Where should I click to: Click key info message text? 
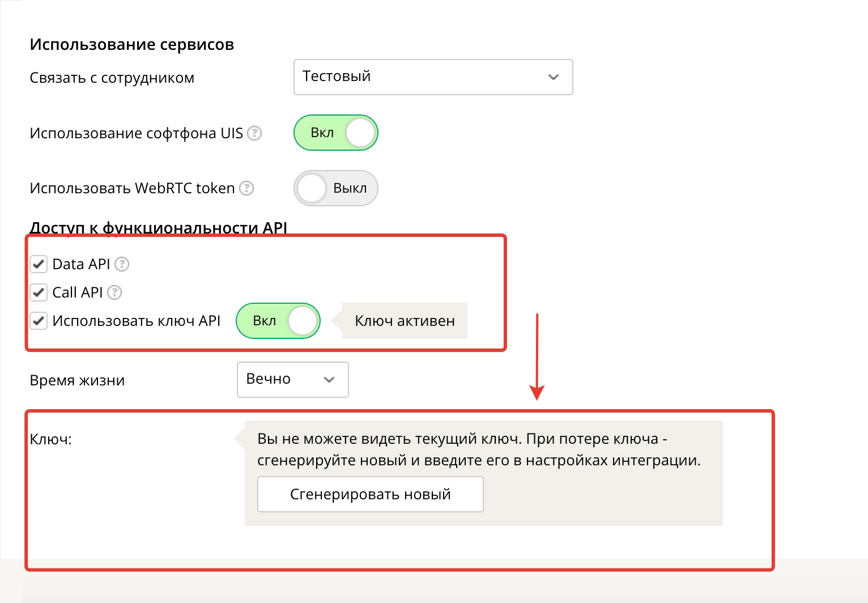(479, 449)
